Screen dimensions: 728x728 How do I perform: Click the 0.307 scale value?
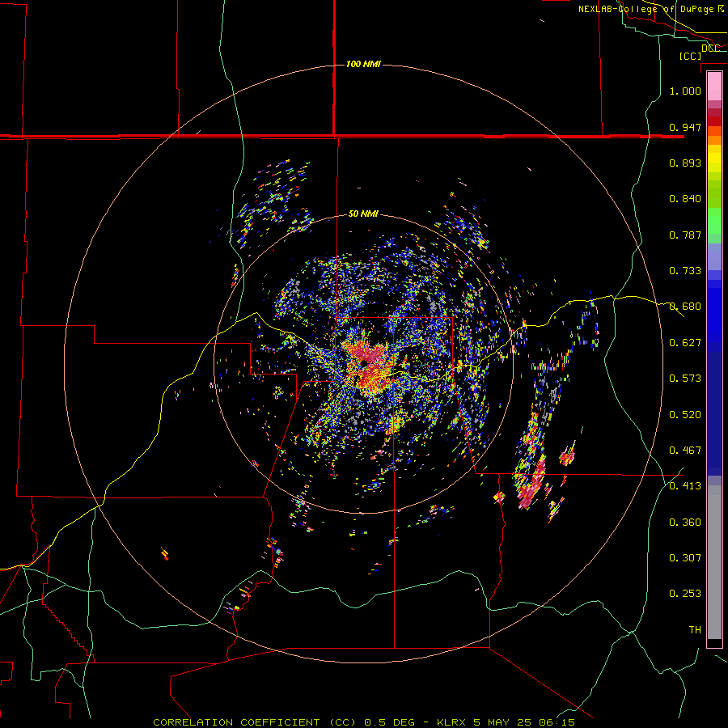point(685,557)
